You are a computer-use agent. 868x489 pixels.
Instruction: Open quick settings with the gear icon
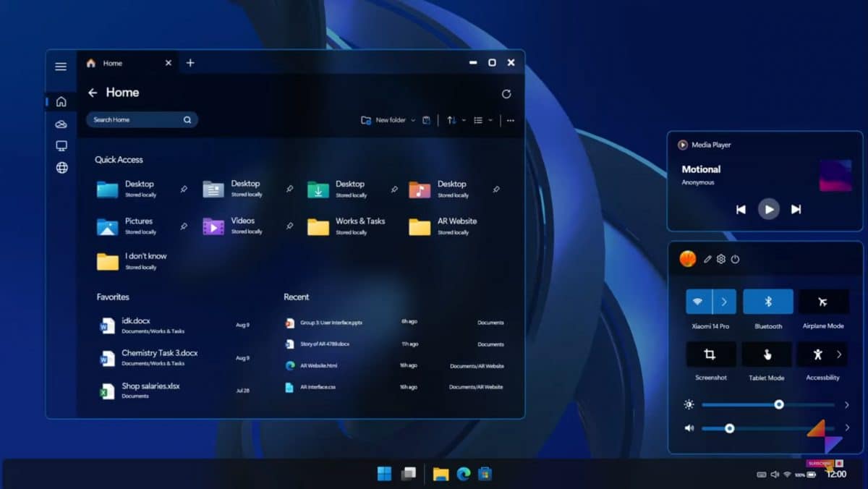point(720,258)
